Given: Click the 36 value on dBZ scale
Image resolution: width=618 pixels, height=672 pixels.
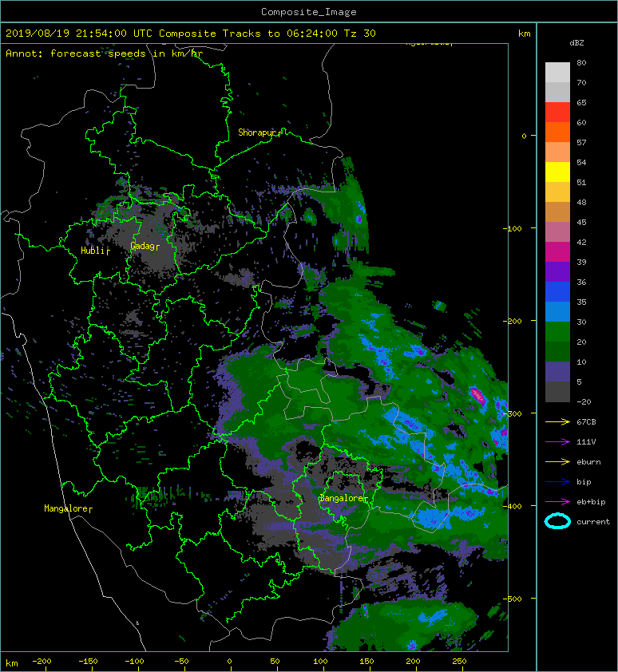Looking at the screenshot, I should point(581,282).
